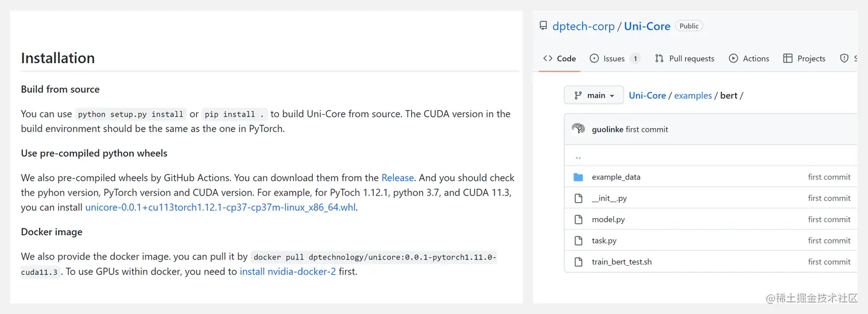The width and height of the screenshot is (868, 314).
Task: Open the install nvidia-docker-2 link
Action: [x=288, y=272]
